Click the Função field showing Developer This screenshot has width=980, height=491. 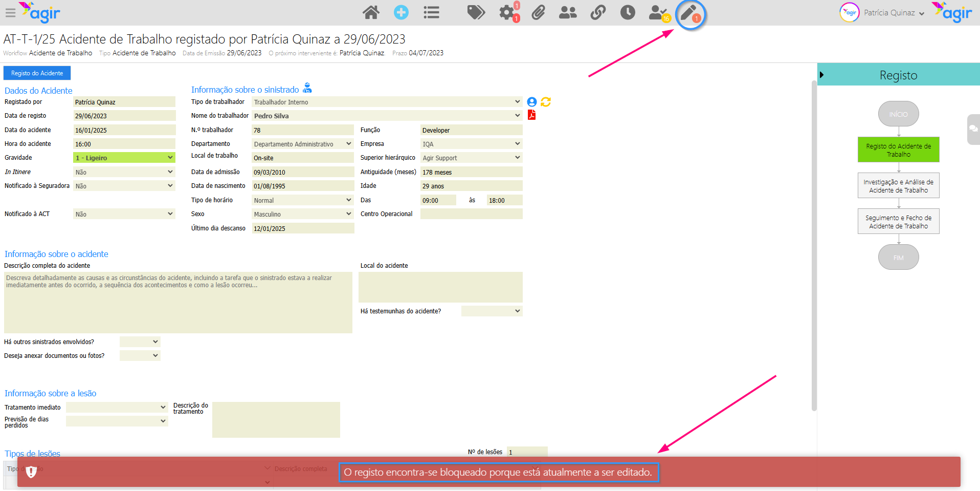coord(472,130)
